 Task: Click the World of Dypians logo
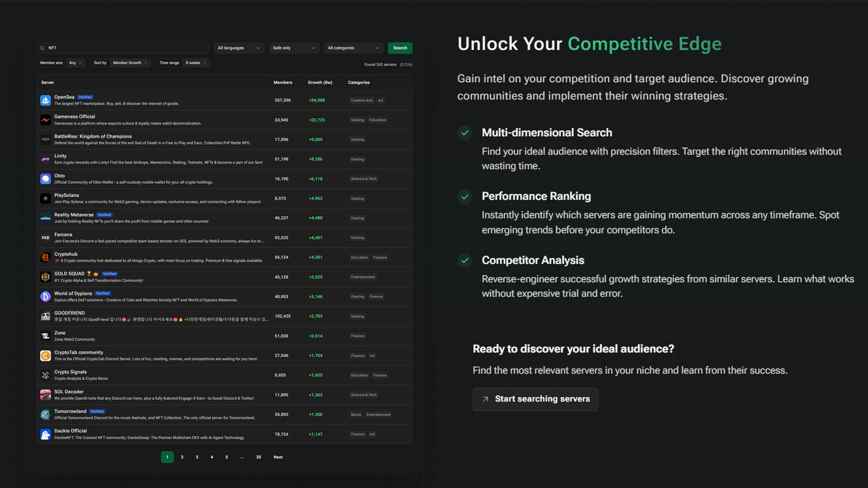(46, 297)
